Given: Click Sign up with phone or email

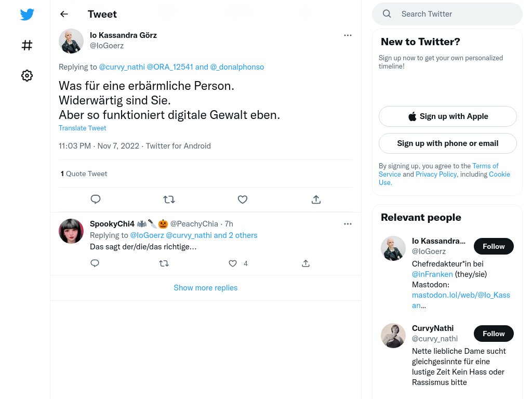Looking at the screenshot, I should coord(447,143).
